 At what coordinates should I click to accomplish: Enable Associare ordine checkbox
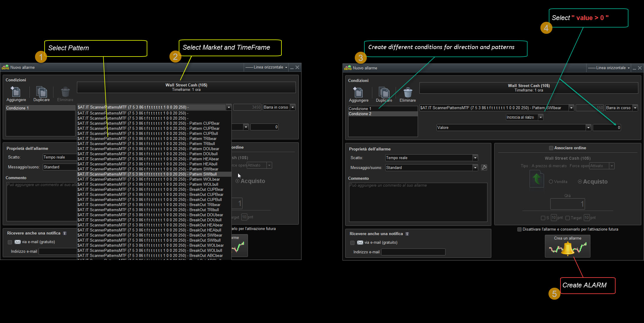click(551, 148)
